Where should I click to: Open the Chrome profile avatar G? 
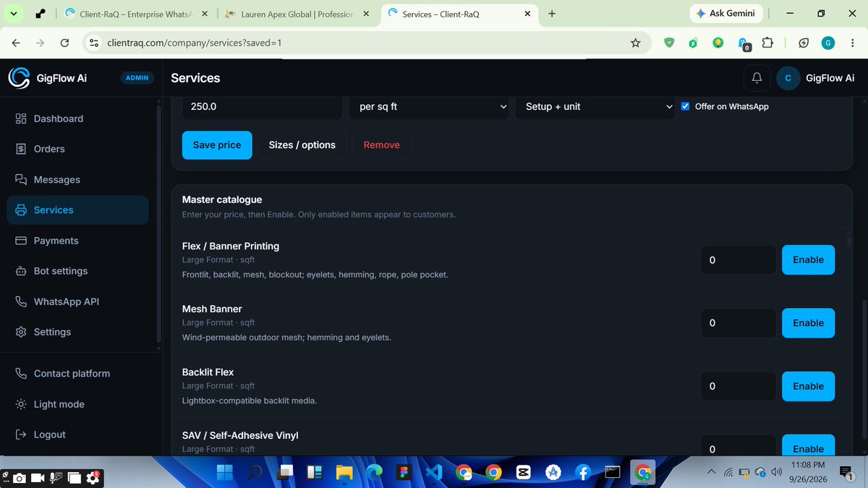pos(828,43)
